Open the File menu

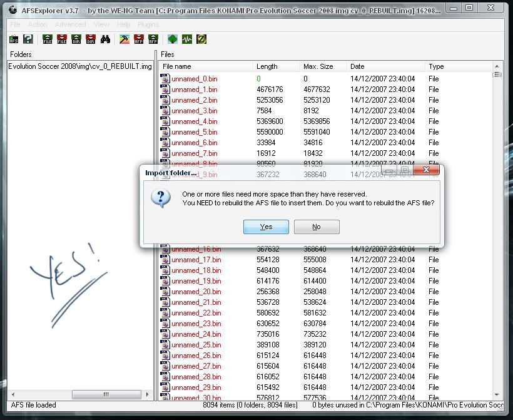tap(15, 24)
